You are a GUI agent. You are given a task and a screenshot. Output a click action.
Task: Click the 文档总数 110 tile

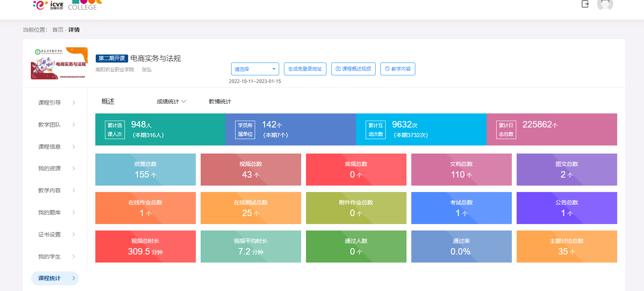(461, 170)
